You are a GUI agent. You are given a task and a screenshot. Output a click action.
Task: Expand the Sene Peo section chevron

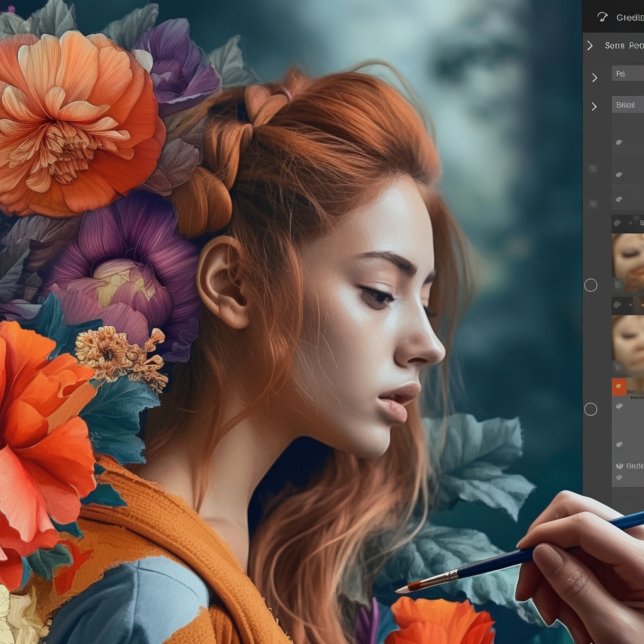[590, 45]
